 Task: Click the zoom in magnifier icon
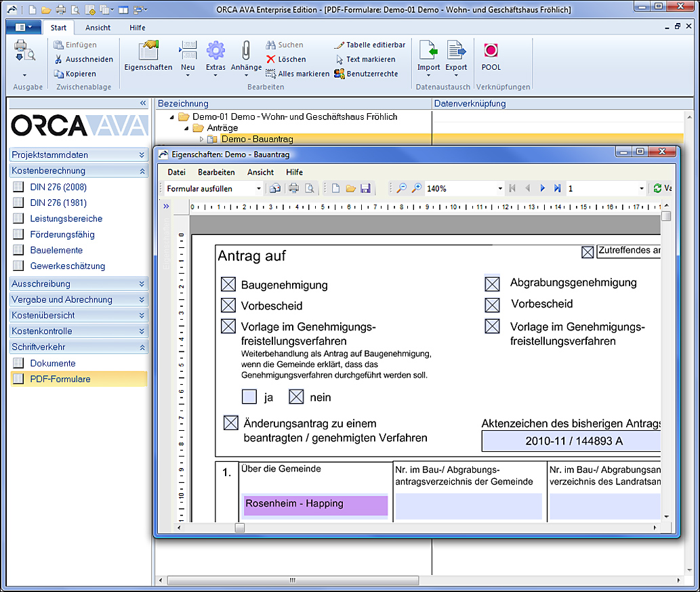[x=417, y=188]
